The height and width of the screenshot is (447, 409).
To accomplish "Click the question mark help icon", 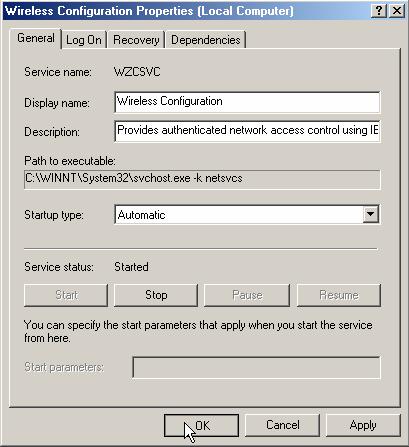I will (379, 11).
